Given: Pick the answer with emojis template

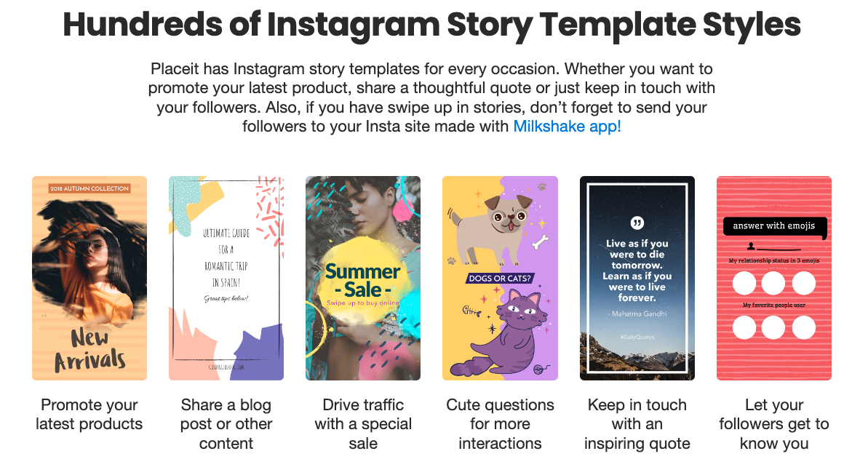Looking at the screenshot, I should click(x=774, y=278).
